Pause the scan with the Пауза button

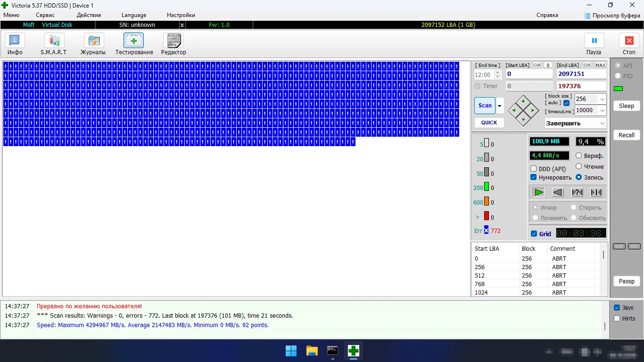pyautogui.click(x=594, y=44)
